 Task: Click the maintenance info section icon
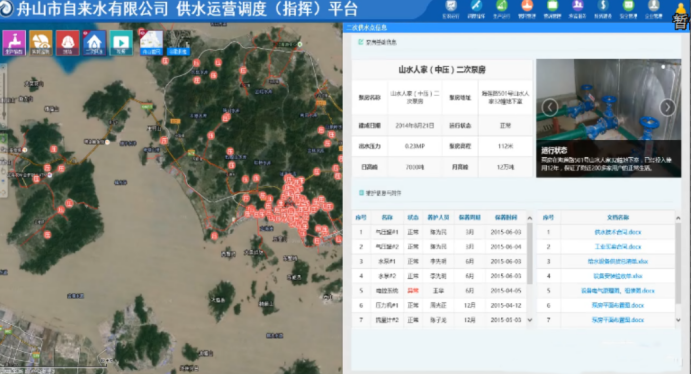point(361,193)
